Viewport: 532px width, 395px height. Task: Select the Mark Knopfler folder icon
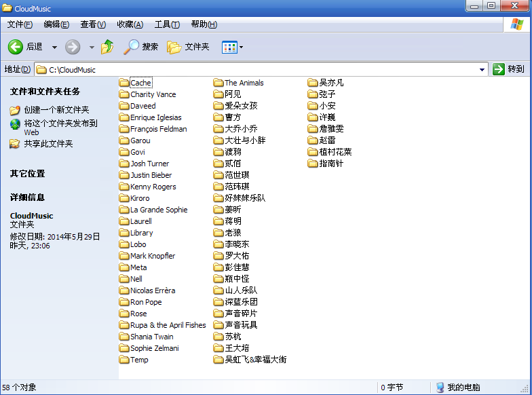tap(124, 256)
